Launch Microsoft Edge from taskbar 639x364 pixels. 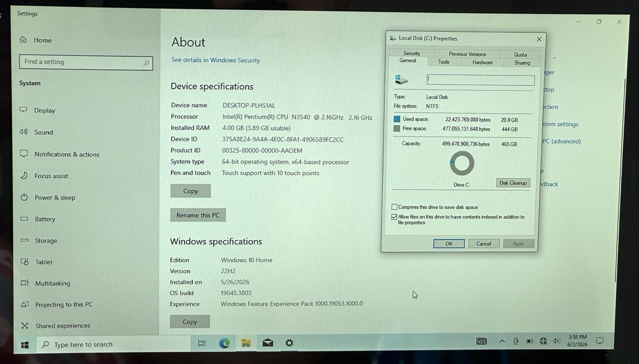point(224,343)
